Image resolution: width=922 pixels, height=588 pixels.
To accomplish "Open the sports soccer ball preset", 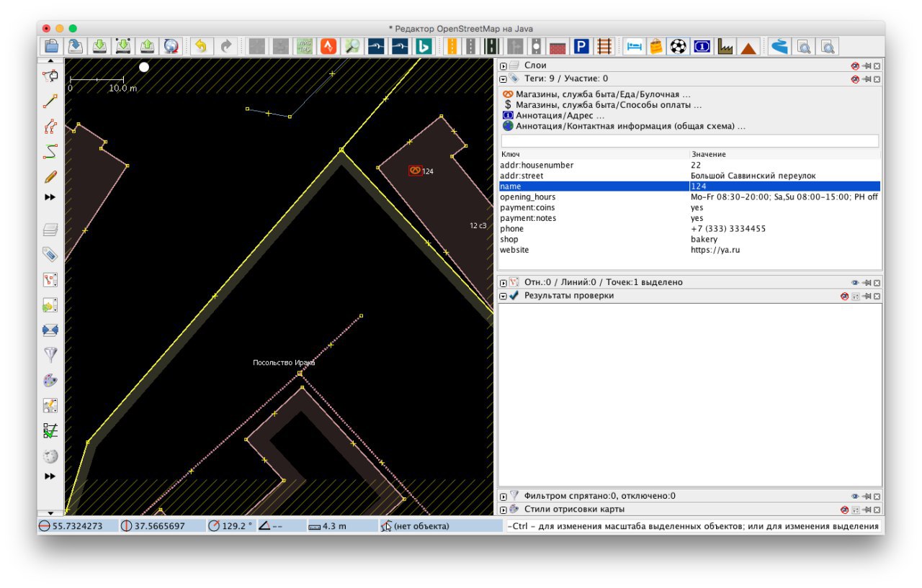I will pos(679,46).
